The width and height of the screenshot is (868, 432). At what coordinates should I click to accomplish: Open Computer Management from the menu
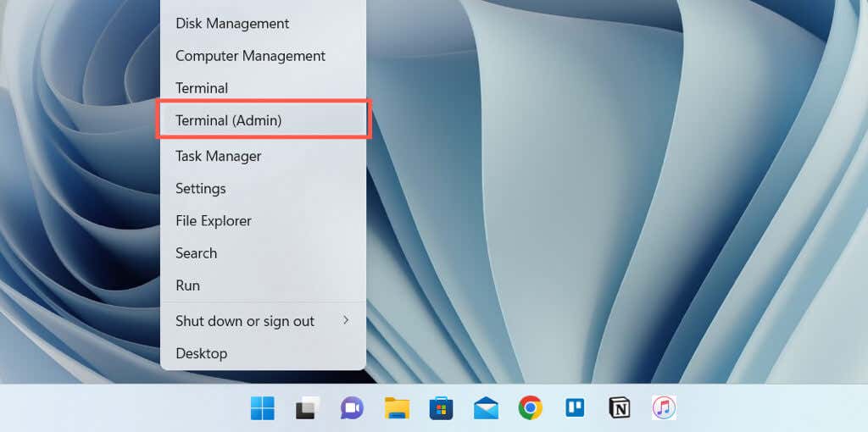tap(263, 56)
